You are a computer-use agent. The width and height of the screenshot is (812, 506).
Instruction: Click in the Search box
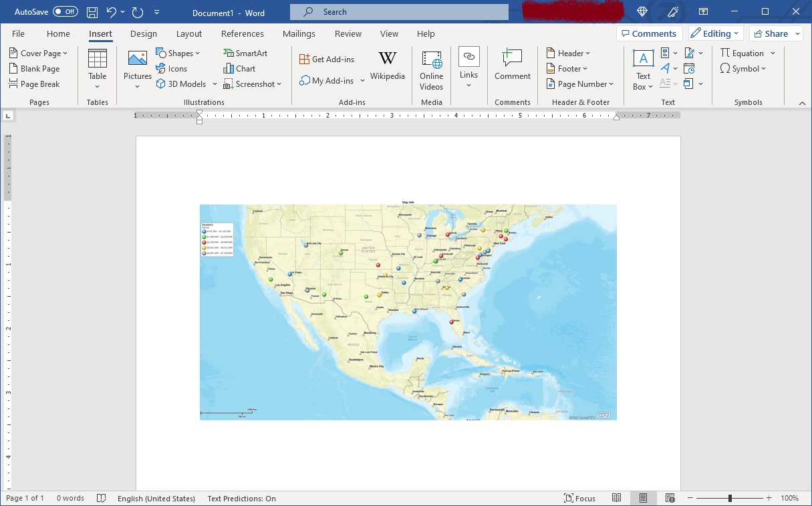[x=399, y=12]
